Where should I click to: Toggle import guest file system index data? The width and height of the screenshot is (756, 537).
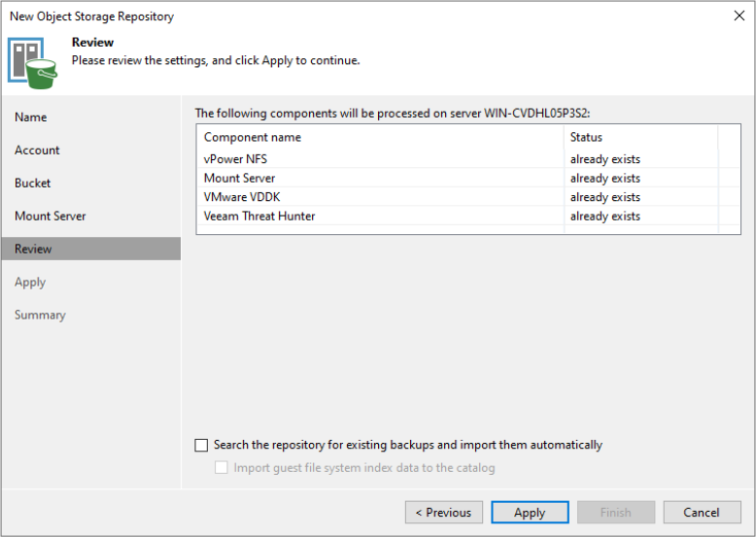(222, 468)
